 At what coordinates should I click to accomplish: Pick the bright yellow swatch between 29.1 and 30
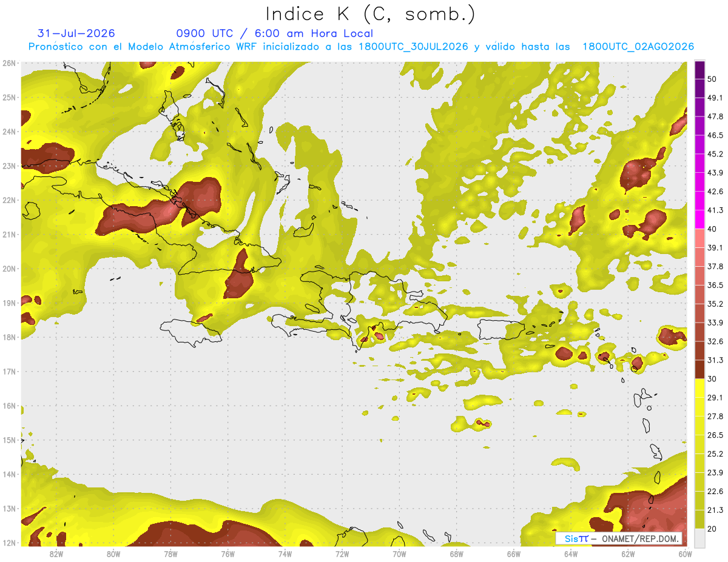[x=699, y=388]
